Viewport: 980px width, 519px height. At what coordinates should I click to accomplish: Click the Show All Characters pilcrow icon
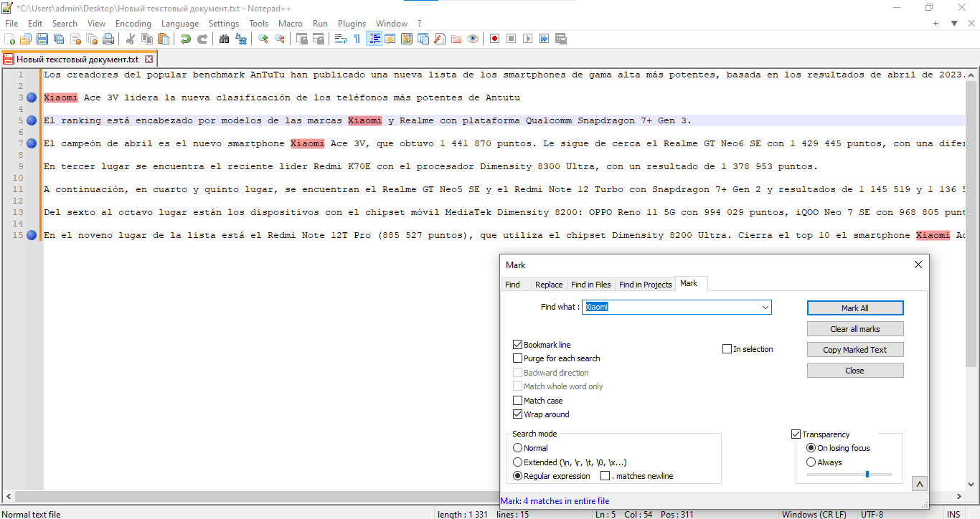tap(357, 39)
